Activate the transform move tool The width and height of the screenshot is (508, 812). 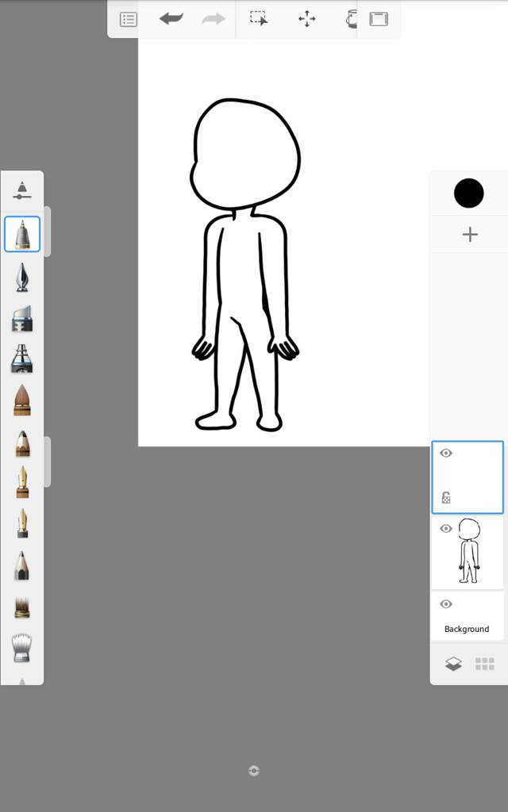point(307,19)
